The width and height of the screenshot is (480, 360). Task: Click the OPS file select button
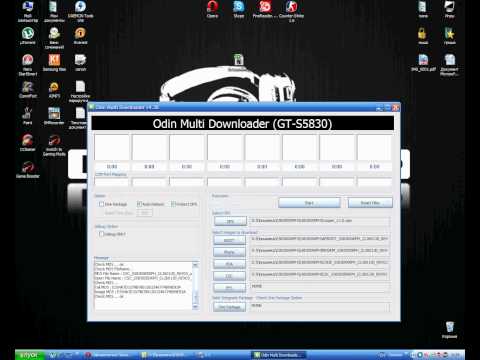(230, 221)
